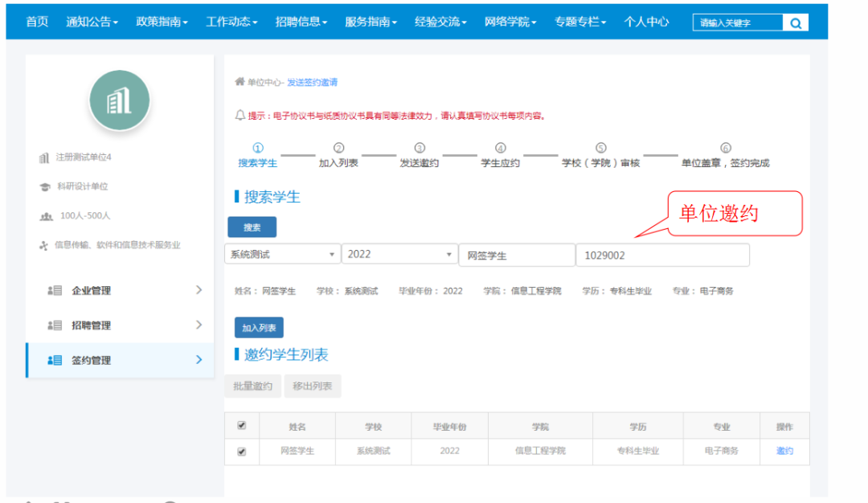
Task: Click the student ID field containing 1029002
Action: pyautogui.click(x=663, y=255)
